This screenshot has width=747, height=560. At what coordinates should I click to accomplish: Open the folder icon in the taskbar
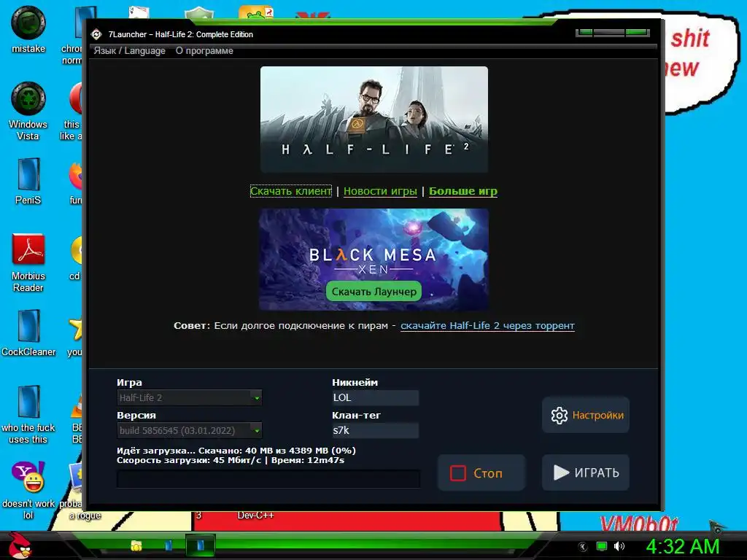click(136, 545)
